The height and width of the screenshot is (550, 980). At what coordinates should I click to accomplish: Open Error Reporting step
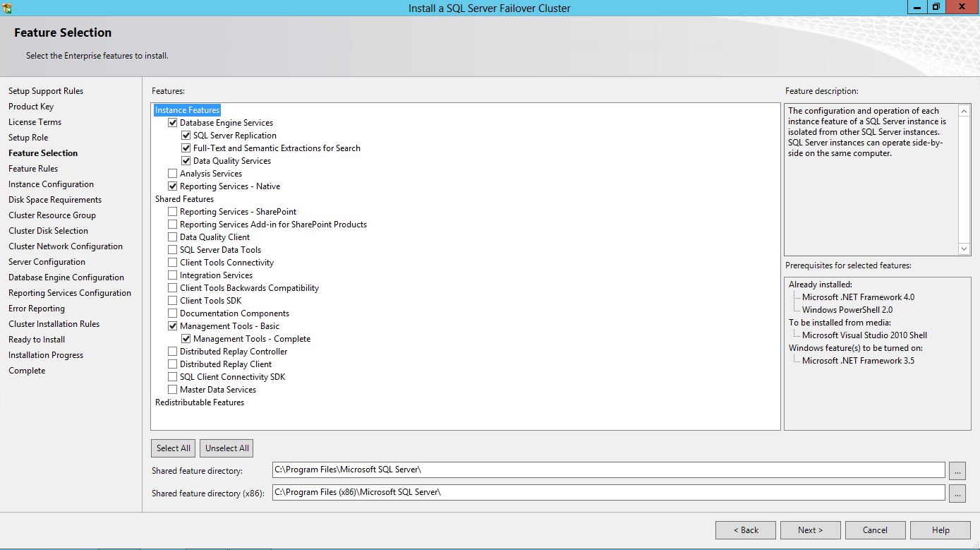[37, 309]
